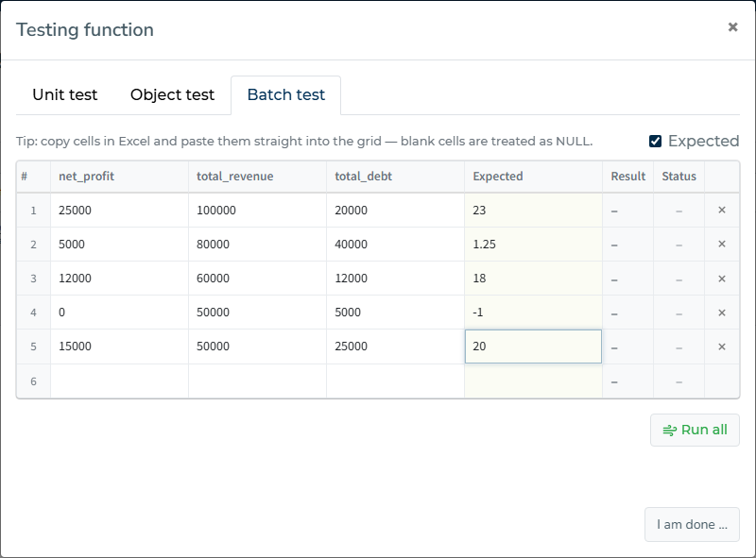Select total_debt cell with 25000
This screenshot has height=558, width=756.
tap(395, 347)
